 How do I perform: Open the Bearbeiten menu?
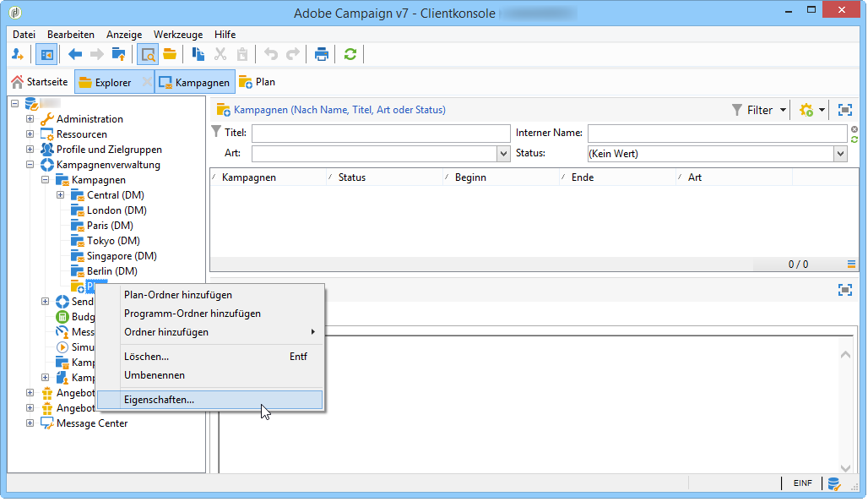(x=71, y=35)
